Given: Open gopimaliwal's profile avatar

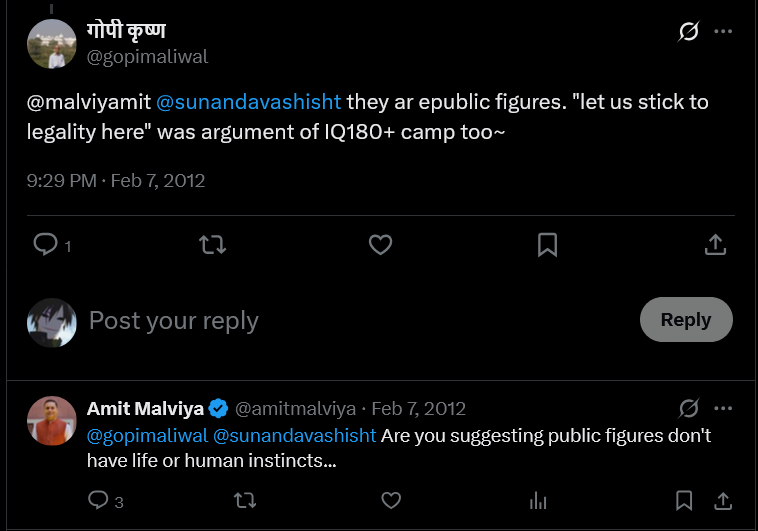Looking at the screenshot, I should pyautogui.click(x=52, y=44).
